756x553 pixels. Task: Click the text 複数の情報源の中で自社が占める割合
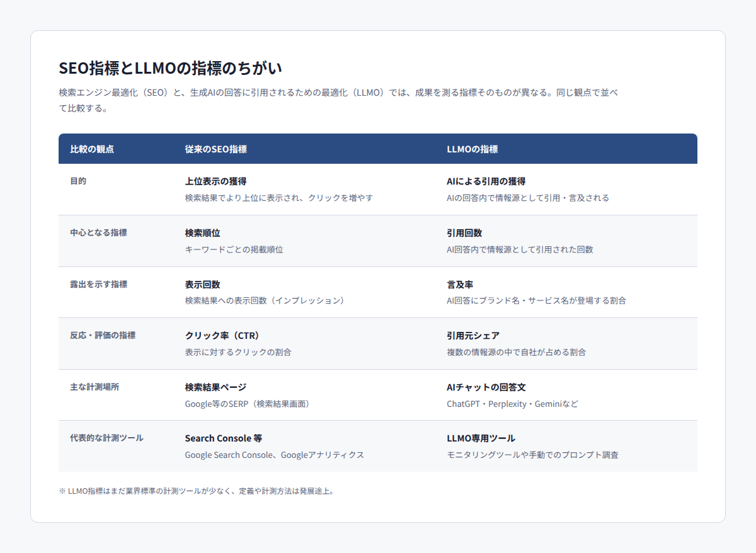pos(516,352)
